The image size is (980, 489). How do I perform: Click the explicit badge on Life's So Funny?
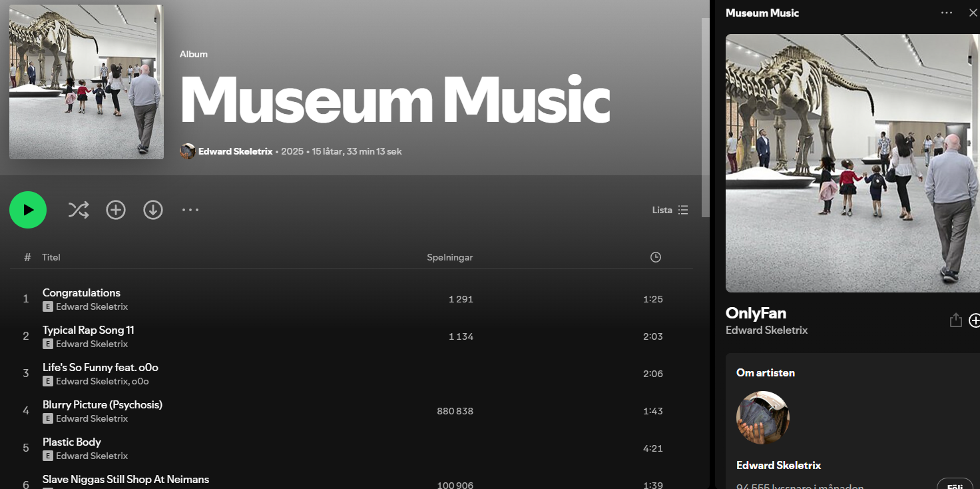[48, 381]
